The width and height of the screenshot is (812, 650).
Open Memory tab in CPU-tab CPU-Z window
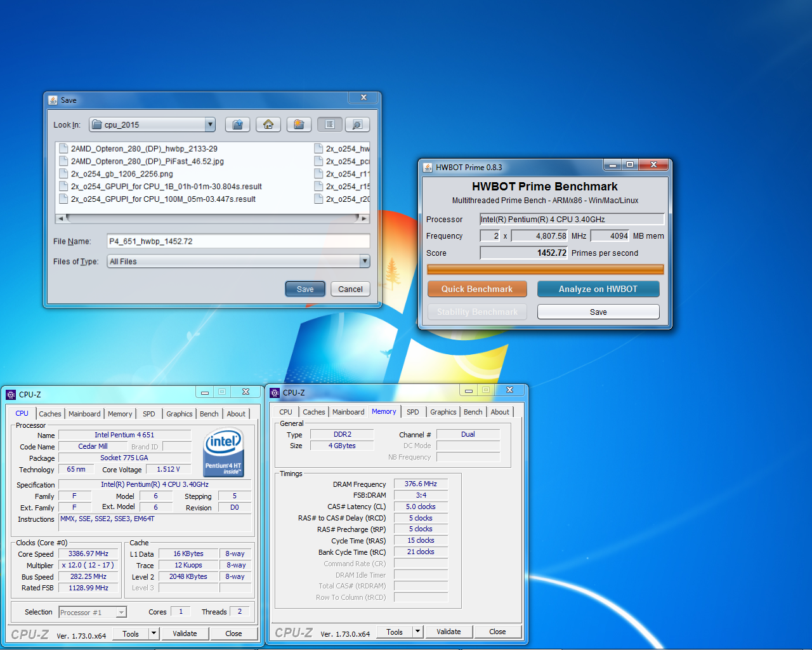point(120,414)
